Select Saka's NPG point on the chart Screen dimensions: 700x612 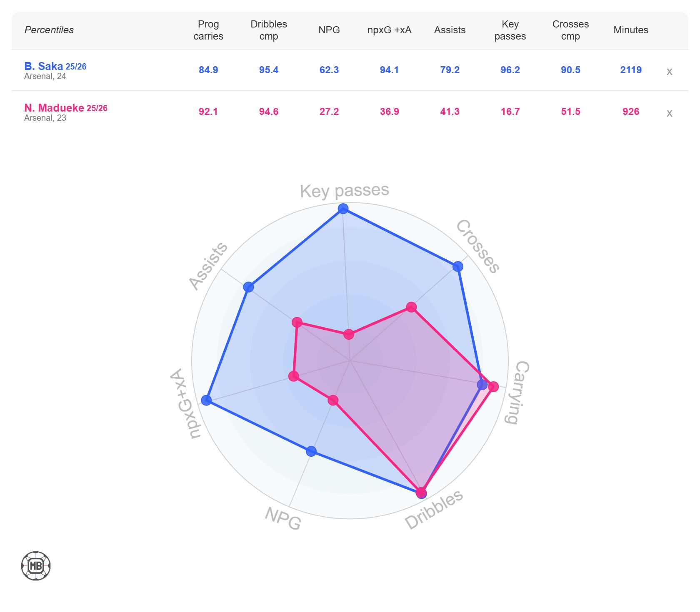pyautogui.click(x=312, y=450)
